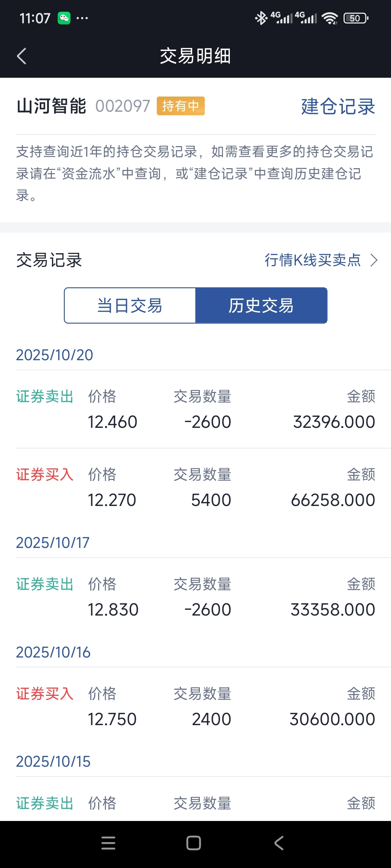391x868 pixels.
Task: Expand the chevron beside 行情K线买卖点
Action: (x=374, y=260)
